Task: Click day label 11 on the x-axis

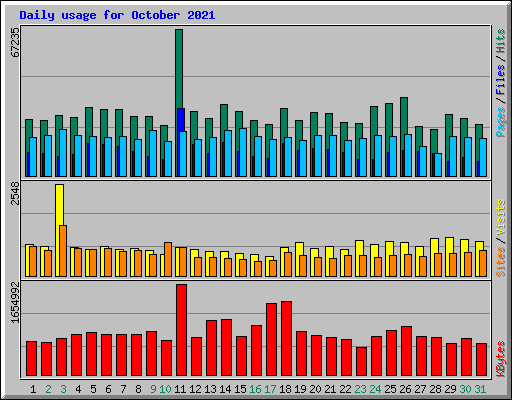Action: click(180, 389)
